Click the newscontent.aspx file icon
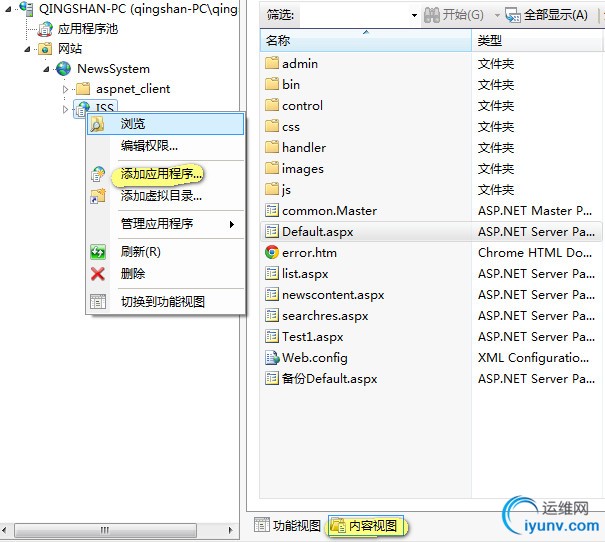This screenshot has height=542, width=605. pos(272,294)
